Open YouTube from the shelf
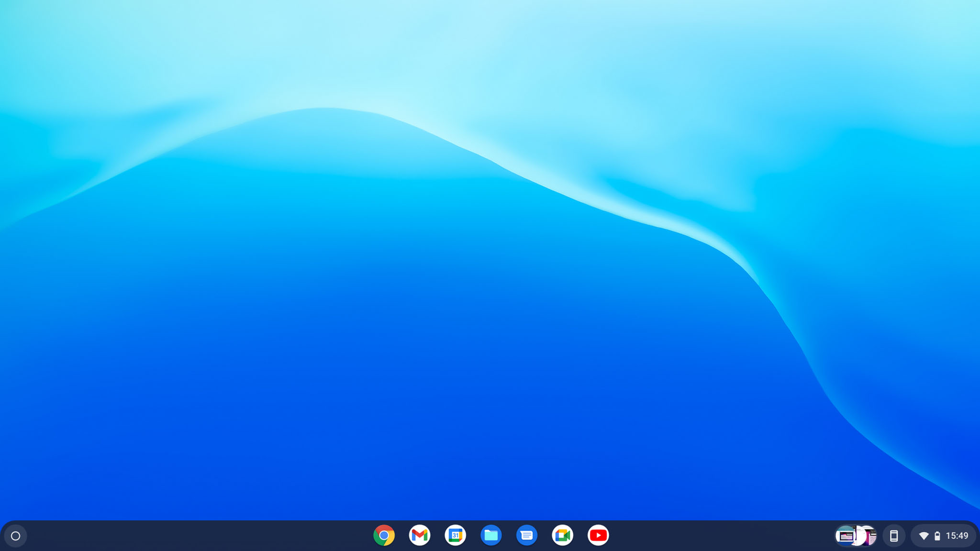Viewport: 980px width, 551px height. [x=598, y=535]
